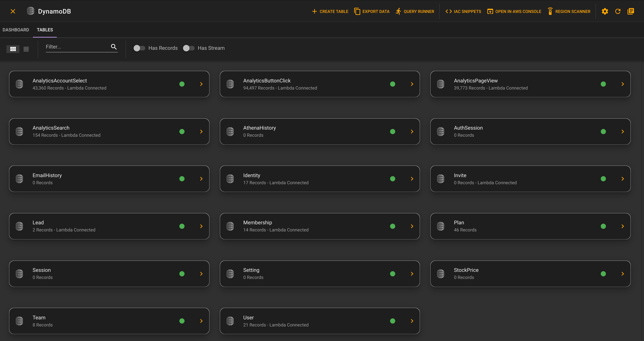Click database icon on AnalyticsSearch card

coord(20,131)
